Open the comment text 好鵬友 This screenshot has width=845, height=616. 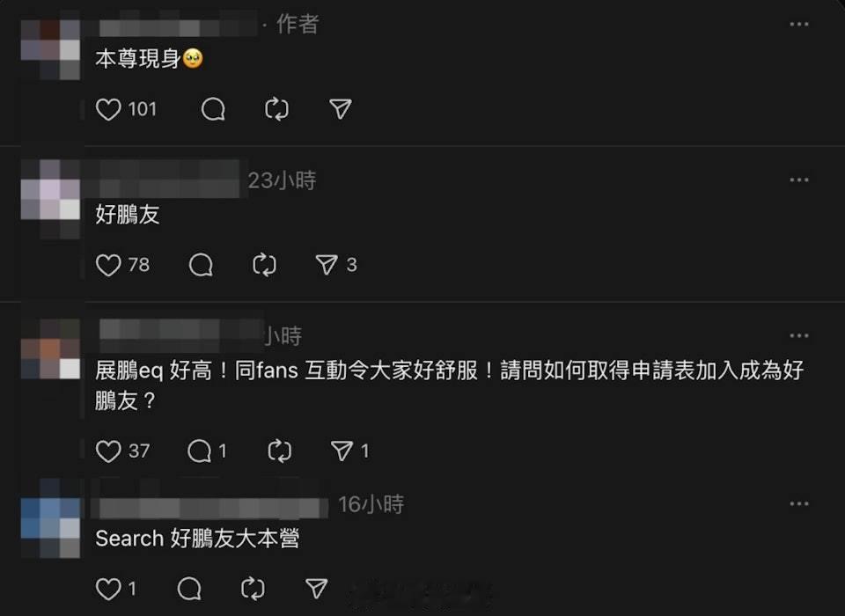pos(127,215)
